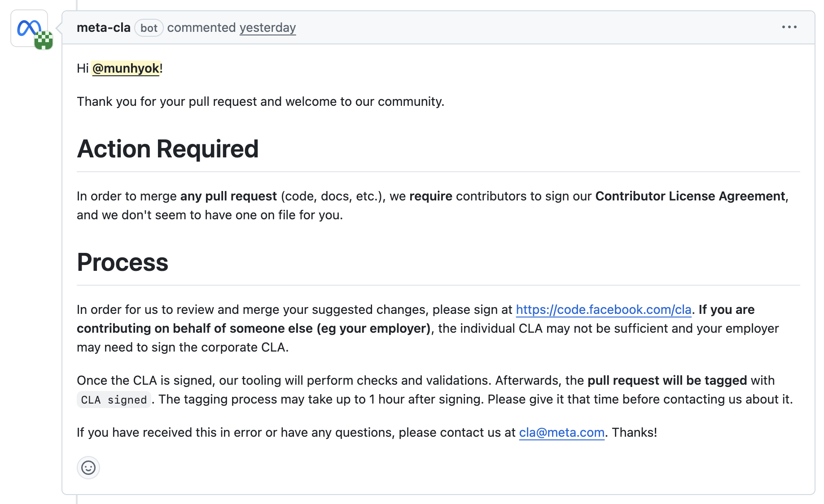Click the "Process" section heading
The width and height of the screenshot is (824, 504).
(123, 262)
